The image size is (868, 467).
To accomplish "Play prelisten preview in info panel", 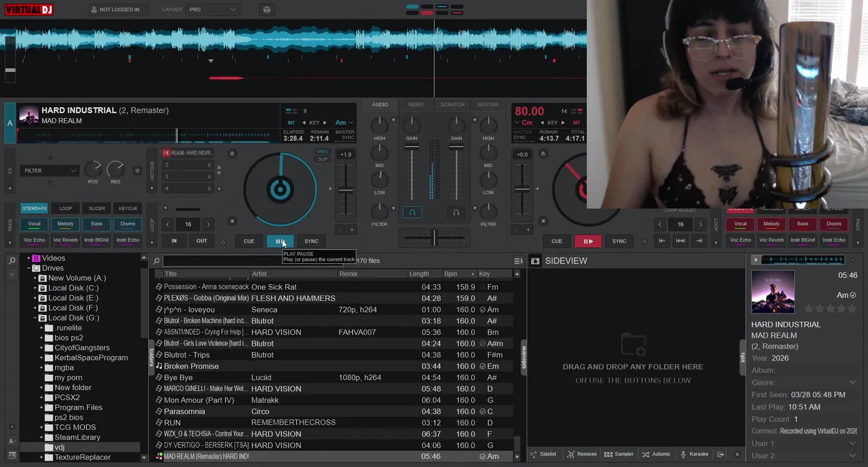I will [755, 259].
